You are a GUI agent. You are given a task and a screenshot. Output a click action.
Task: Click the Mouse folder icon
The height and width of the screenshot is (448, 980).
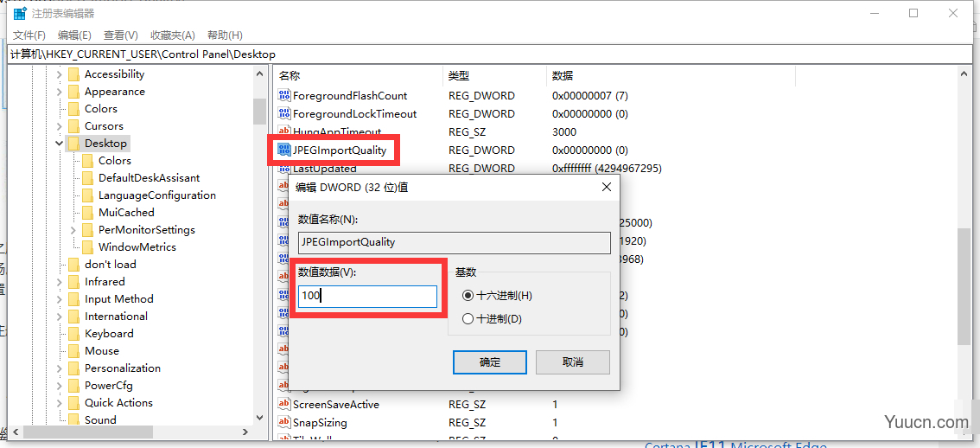(73, 351)
